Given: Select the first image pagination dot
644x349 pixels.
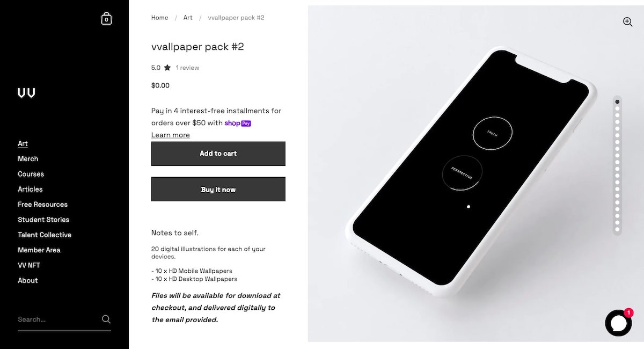Looking at the screenshot, I should [617, 101].
